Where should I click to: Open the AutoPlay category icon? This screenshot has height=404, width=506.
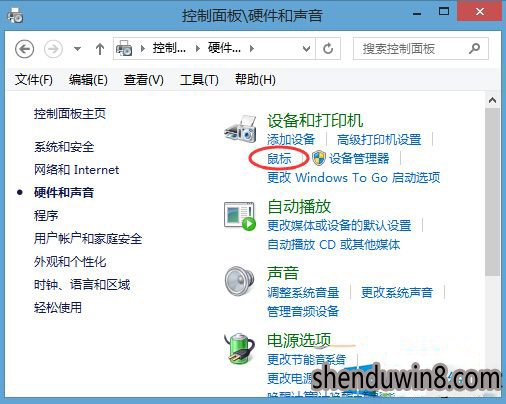[240, 216]
